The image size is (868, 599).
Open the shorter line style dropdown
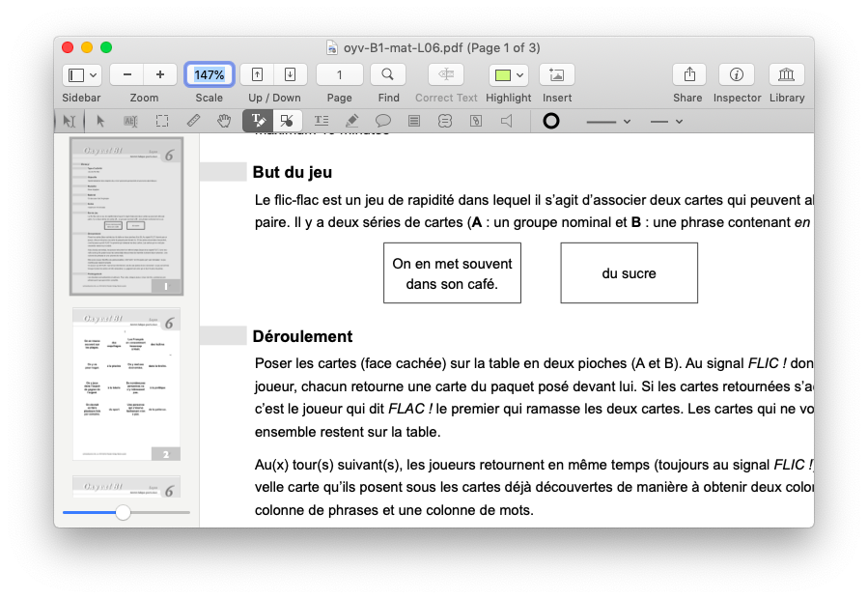[666, 122]
